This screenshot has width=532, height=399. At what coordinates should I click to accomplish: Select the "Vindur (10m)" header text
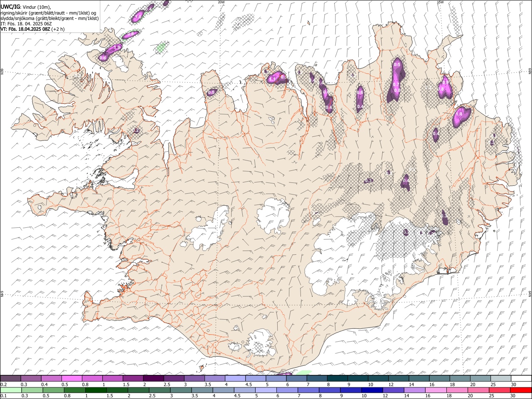coord(37,7)
